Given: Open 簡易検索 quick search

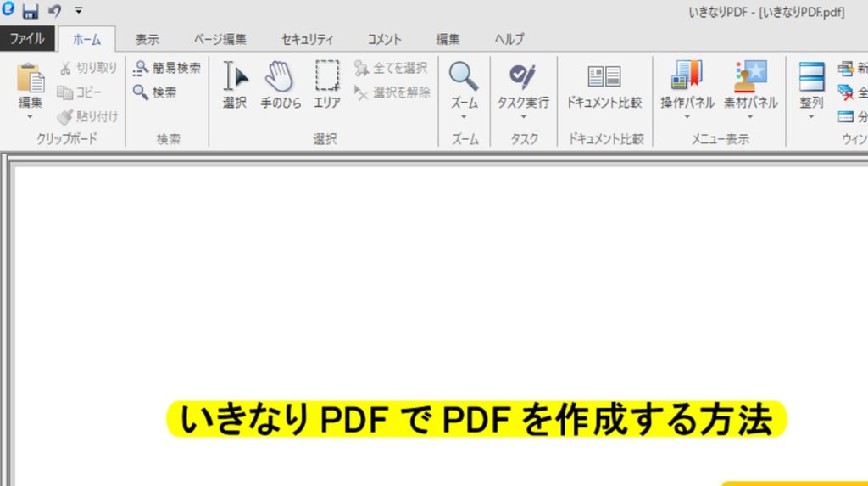Looking at the screenshot, I should (167, 68).
